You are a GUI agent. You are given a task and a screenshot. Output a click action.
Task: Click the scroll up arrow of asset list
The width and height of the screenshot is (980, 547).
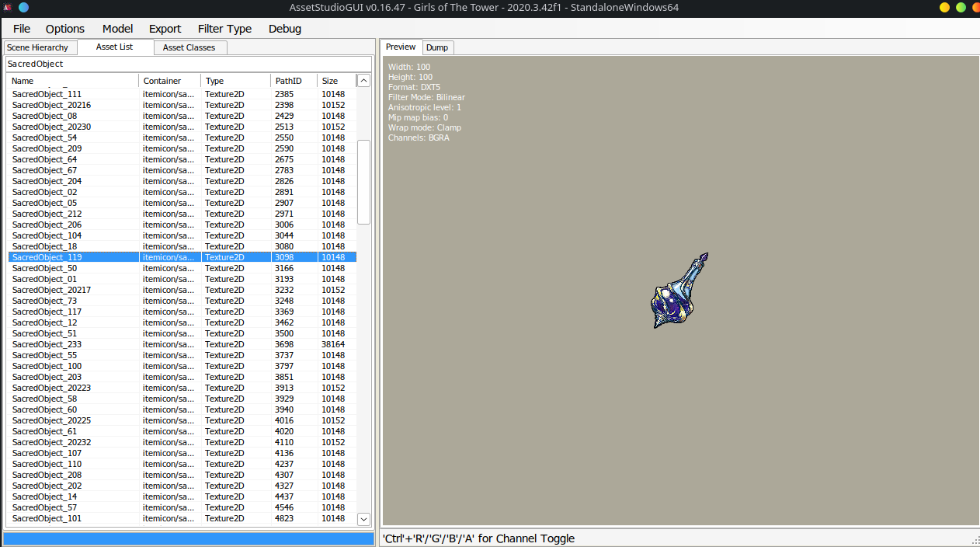[x=363, y=80]
